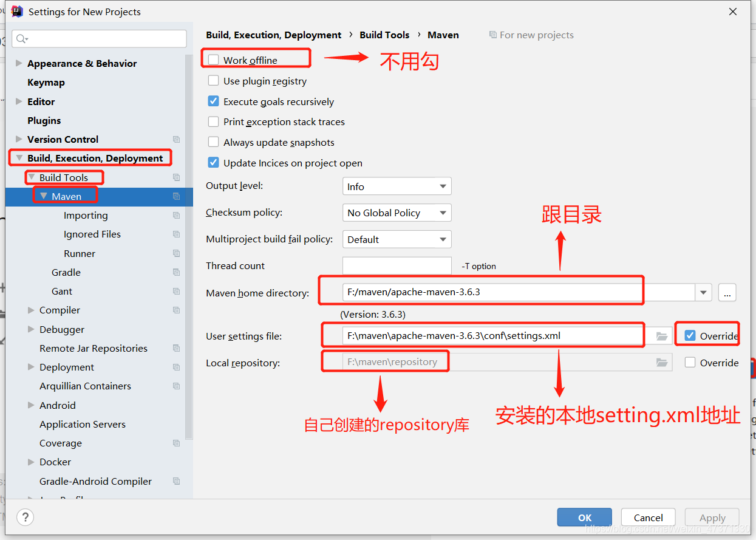This screenshot has height=540, width=756.
Task: Click project-level icon beside Coverage
Action: [x=176, y=443]
